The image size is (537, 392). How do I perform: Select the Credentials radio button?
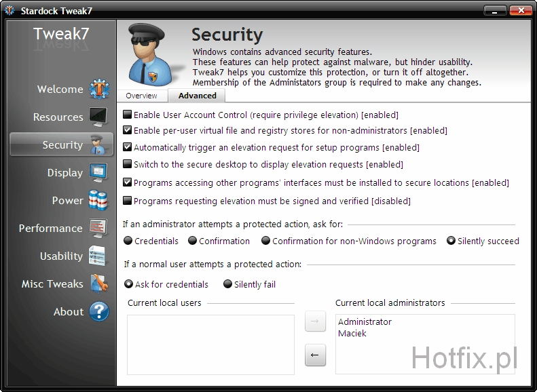pyautogui.click(x=128, y=241)
